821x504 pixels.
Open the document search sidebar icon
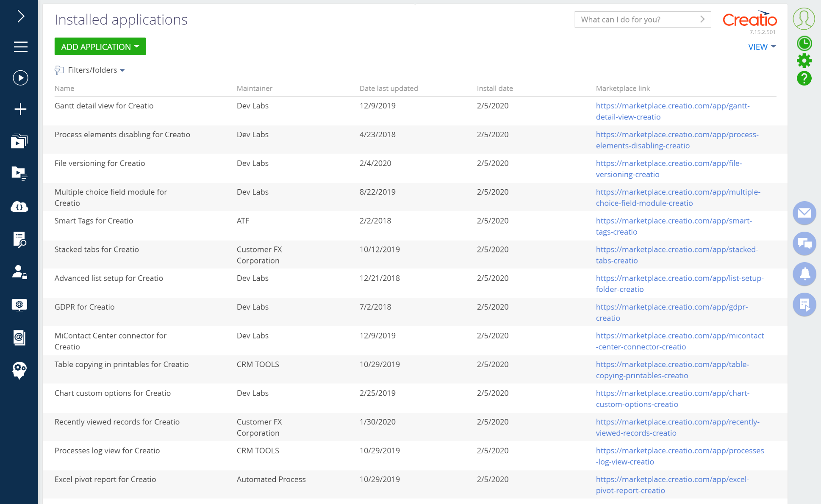(19, 239)
